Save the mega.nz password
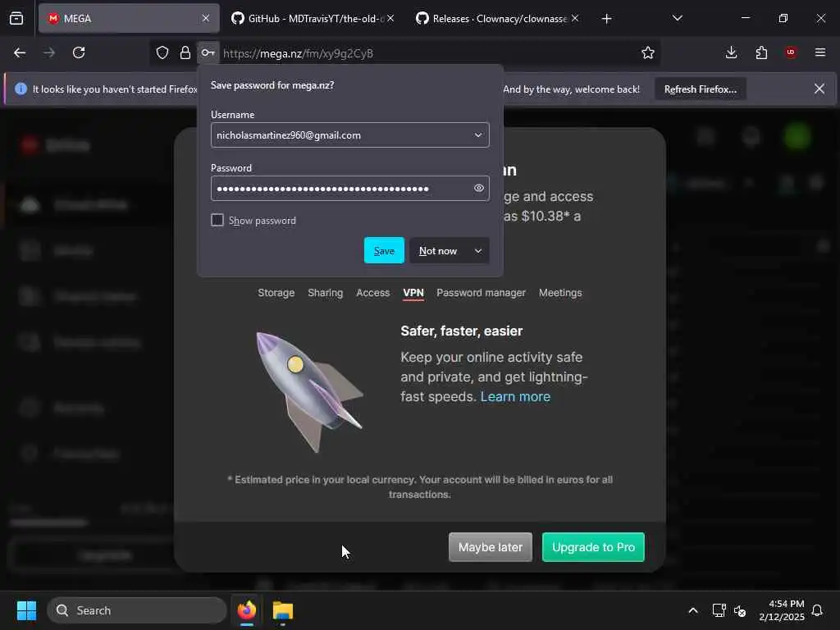The height and width of the screenshot is (630, 840). (x=384, y=251)
